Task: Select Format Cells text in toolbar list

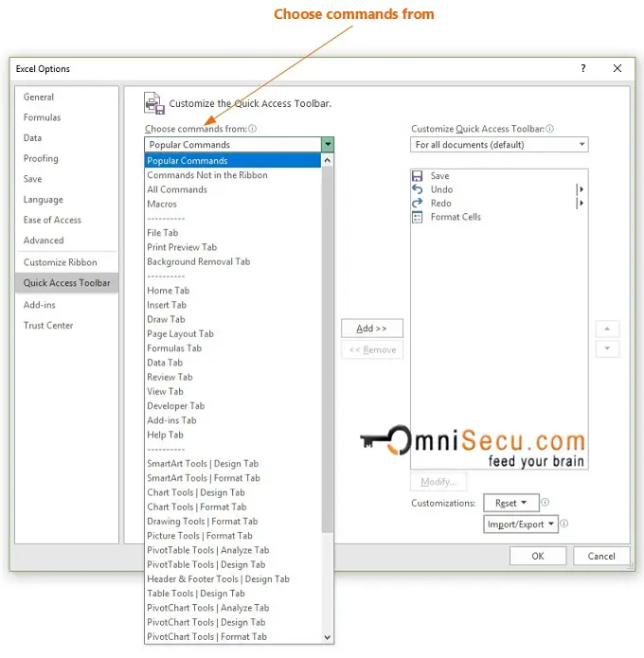Action: pos(456,217)
